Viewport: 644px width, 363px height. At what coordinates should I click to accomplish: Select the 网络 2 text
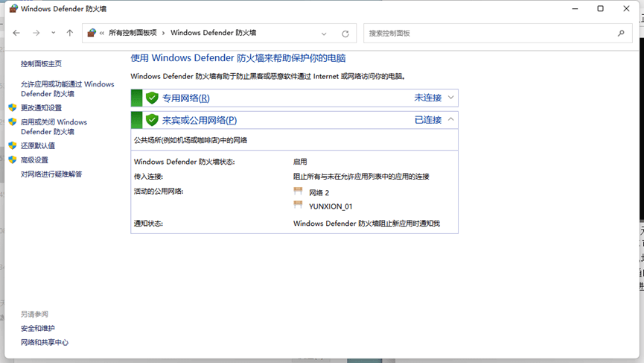pos(319,193)
